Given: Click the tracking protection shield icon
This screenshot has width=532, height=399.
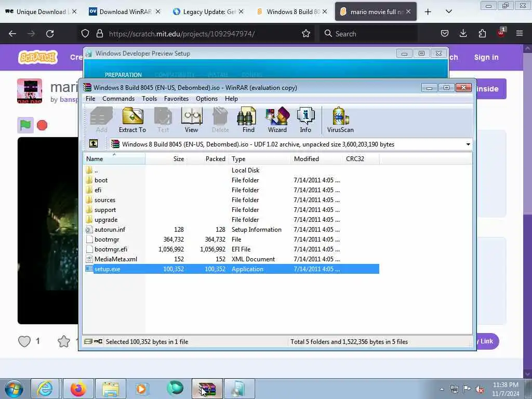Looking at the screenshot, I should coord(85,34).
